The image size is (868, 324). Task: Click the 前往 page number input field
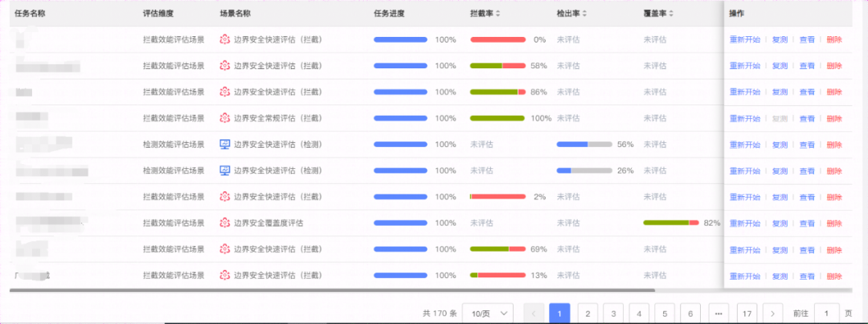tap(825, 313)
